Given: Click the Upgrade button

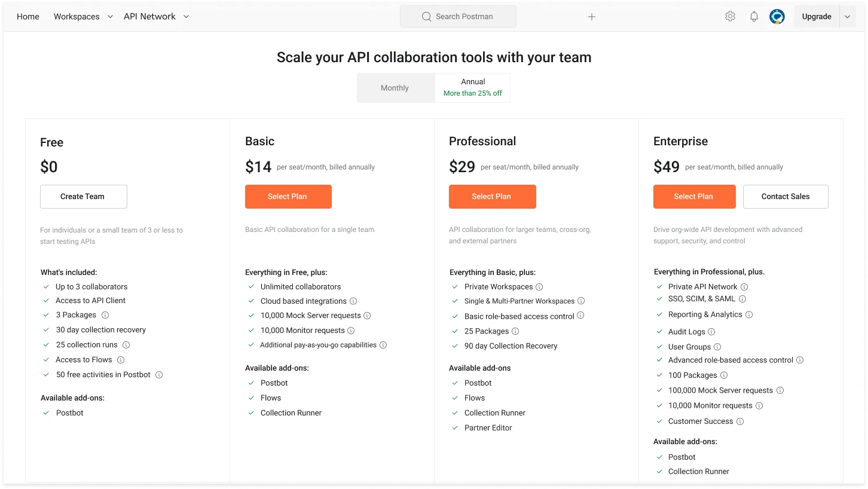Looking at the screenshot, I should 816,17.
